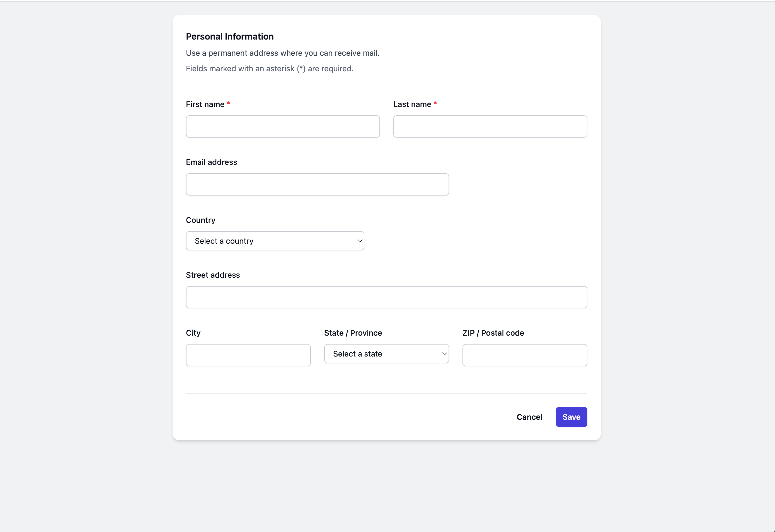The height and width of the screenshot is (532, 775).
Task: Select the Email address label
Action: [x=211, y=162]
